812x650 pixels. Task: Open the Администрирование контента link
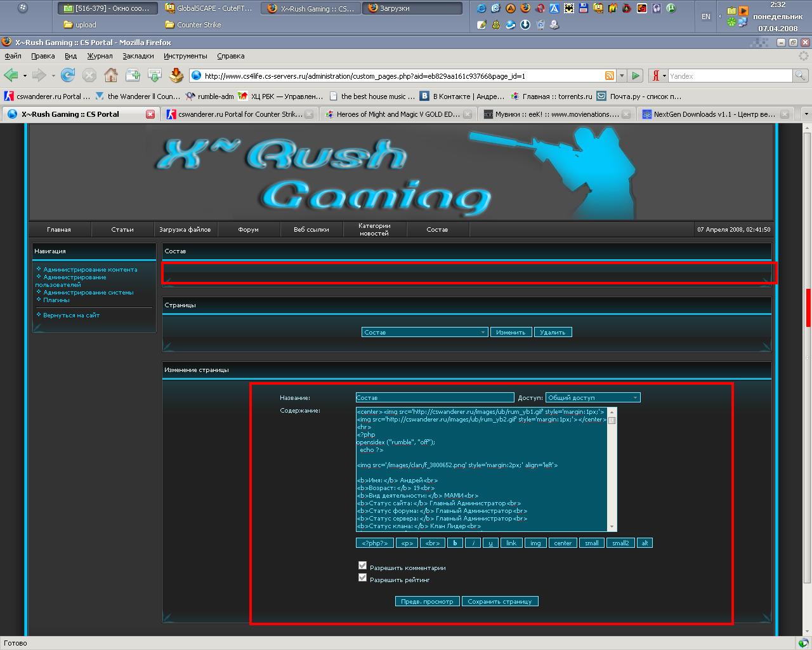[90, 269]
